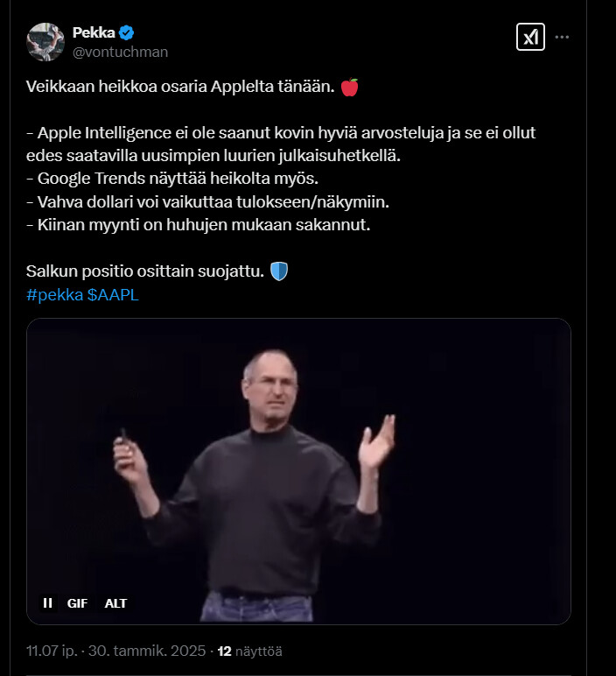Click the 11.07 ip. timestamp
Viewport: 616px width, 676px height.
tap(52, 651)
